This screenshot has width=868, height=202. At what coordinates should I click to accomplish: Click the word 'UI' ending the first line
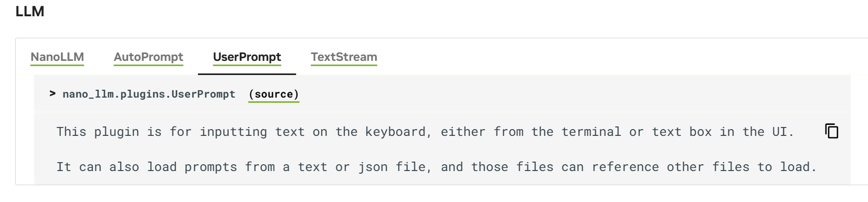(783, 132)
